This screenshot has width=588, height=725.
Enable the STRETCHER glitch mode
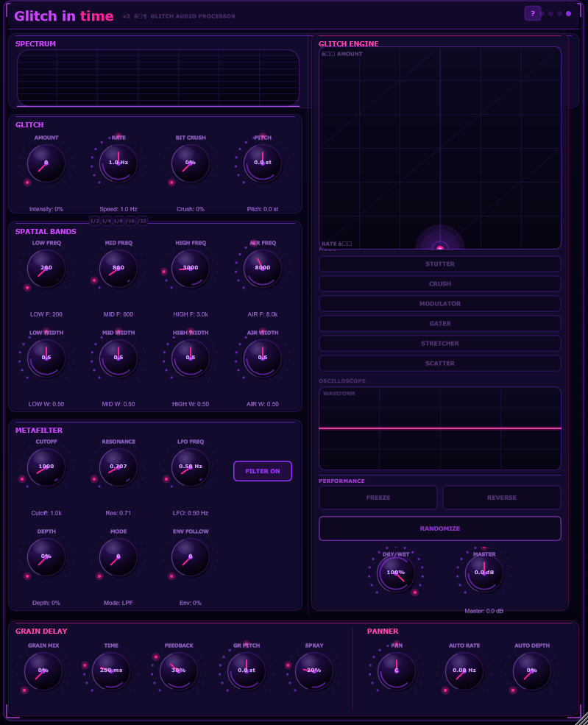[x=439, y=344]
